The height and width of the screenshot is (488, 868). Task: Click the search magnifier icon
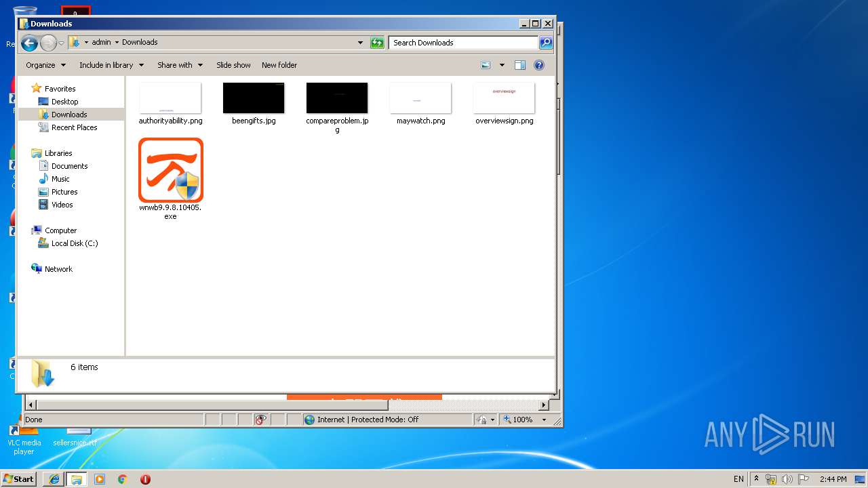[546, 43]
